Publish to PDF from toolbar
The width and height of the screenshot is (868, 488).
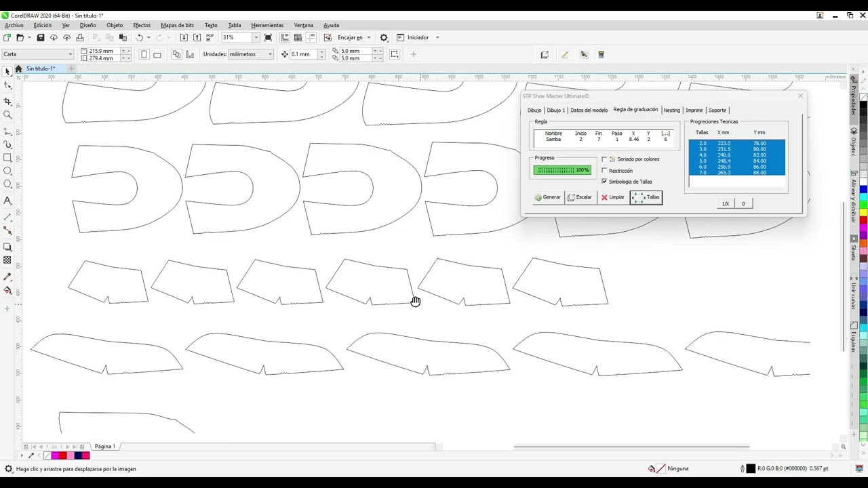click(210, 37)
